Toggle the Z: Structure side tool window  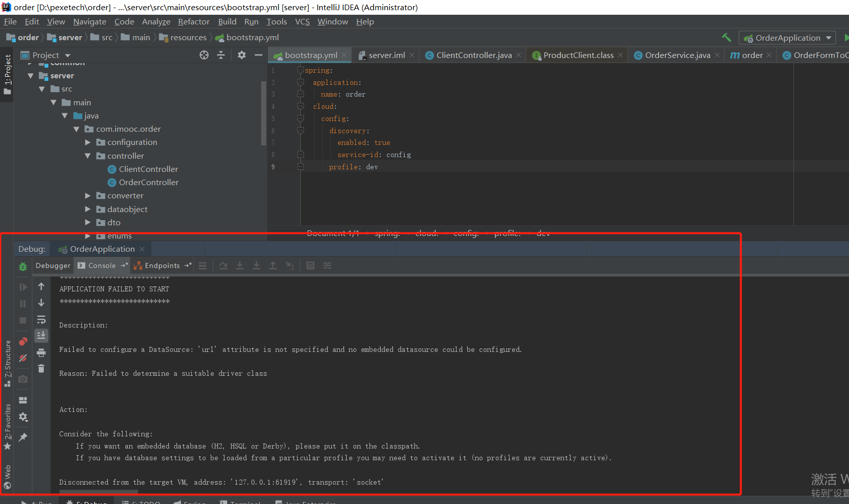[x=7, y=363]
